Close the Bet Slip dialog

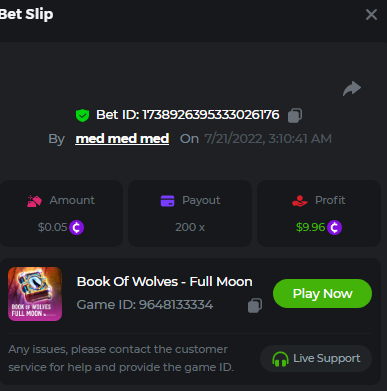click(x=371, y=15)
